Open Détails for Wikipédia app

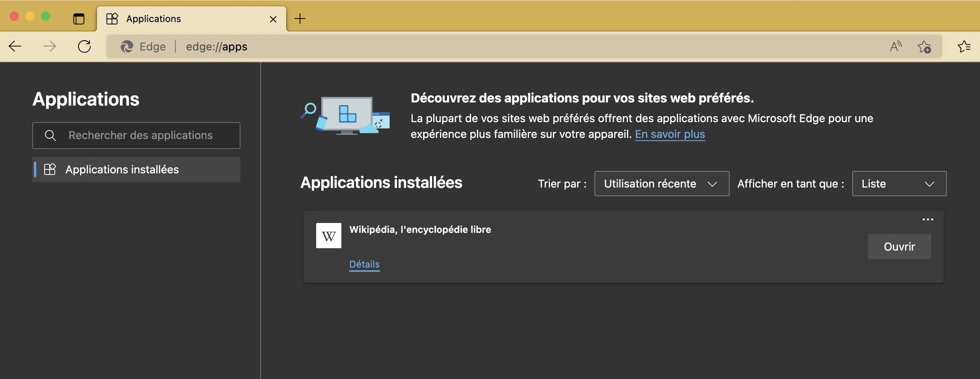(364, 264)
